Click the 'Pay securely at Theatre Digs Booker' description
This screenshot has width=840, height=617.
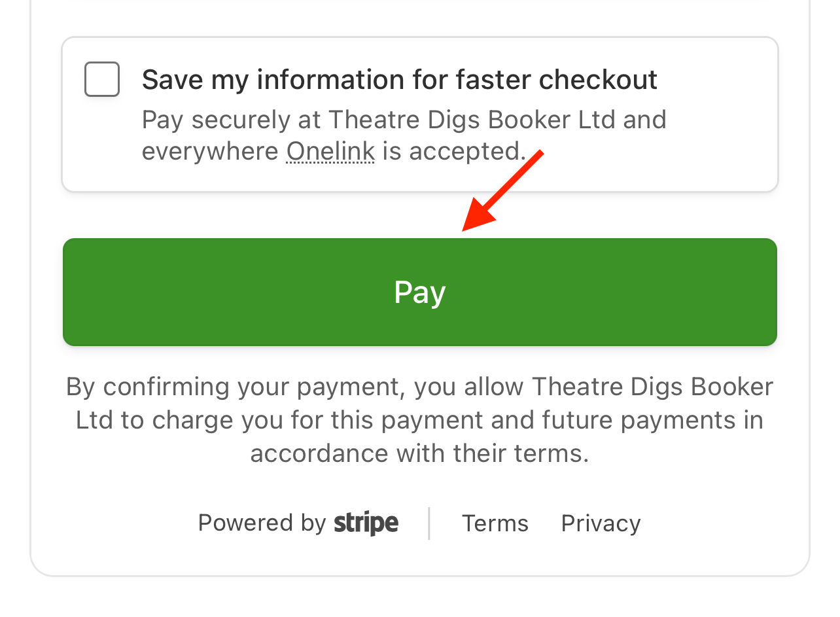click(404, 135)
